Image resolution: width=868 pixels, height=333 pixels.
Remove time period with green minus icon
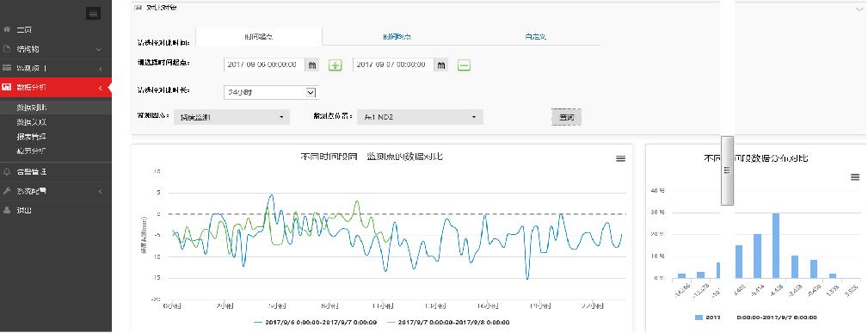click(x=464, y=65)
